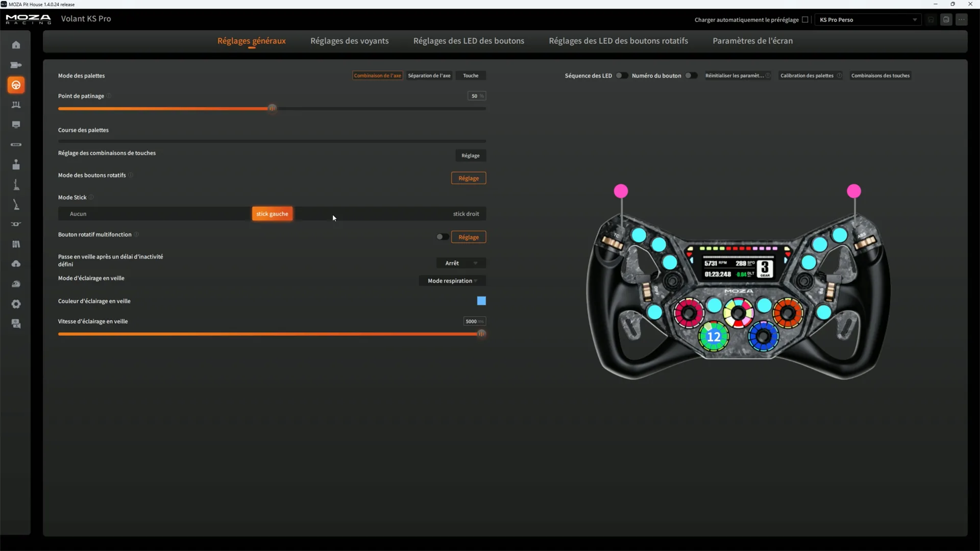The image size is (980, 551).
Task: Switch to Réglages des LED des boutons tab
Action: click(469, 41)
